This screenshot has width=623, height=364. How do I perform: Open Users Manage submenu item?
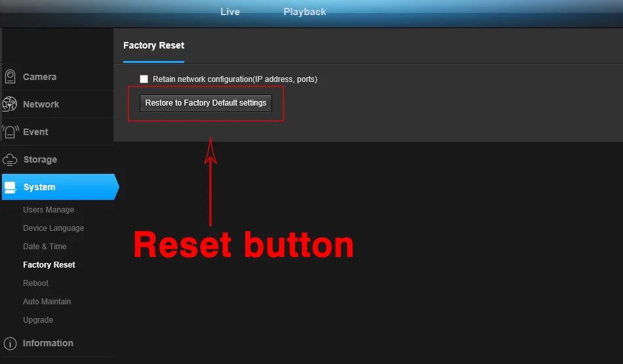(x=49, y=210)
